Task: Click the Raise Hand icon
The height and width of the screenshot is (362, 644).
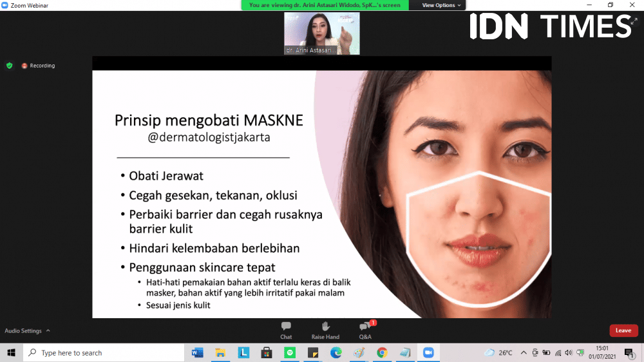Action: click(325, 330)
